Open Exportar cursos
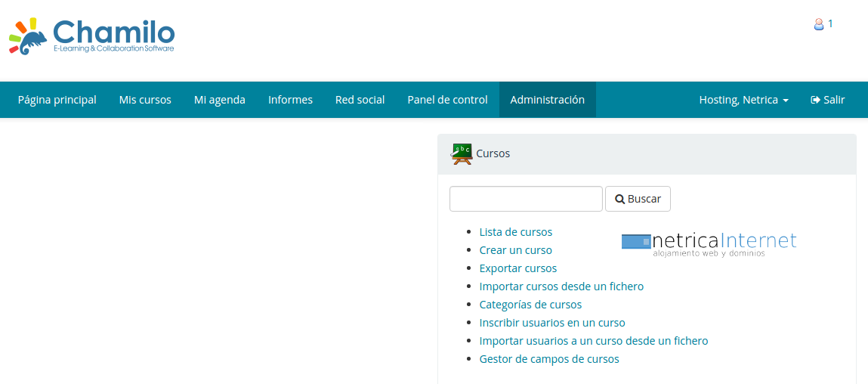The height and width of the screenshot is (384, 868). click(x=517, y=268)
